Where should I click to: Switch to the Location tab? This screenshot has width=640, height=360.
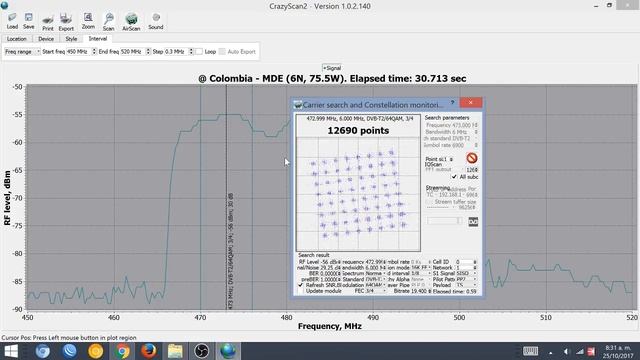pyautogui.click(x=16, y=39)
